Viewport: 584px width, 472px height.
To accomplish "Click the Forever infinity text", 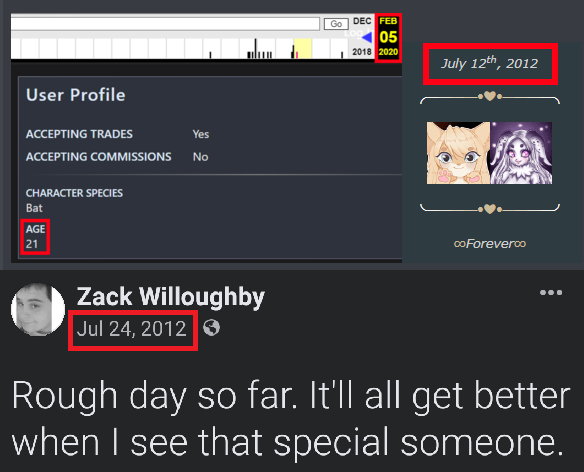I will pyautogui.click(x=490, y=244).
